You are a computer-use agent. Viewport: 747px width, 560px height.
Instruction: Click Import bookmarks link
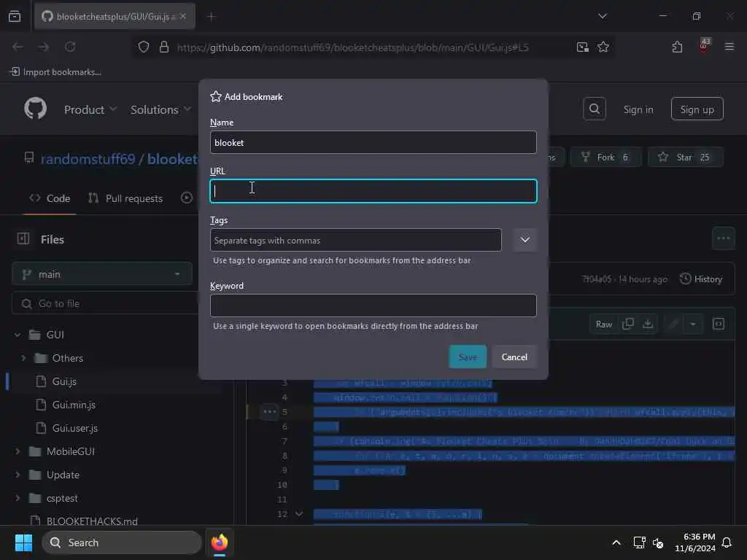point(55,72)
